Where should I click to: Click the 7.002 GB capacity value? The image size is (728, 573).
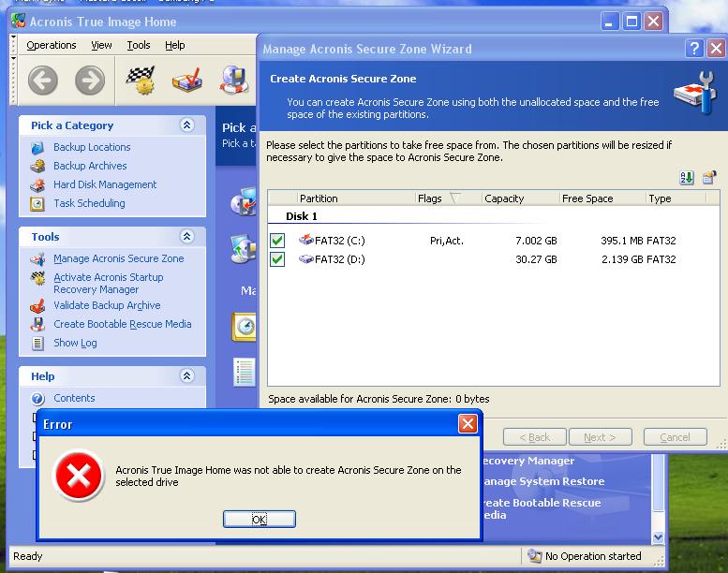(x=536, y=241)
